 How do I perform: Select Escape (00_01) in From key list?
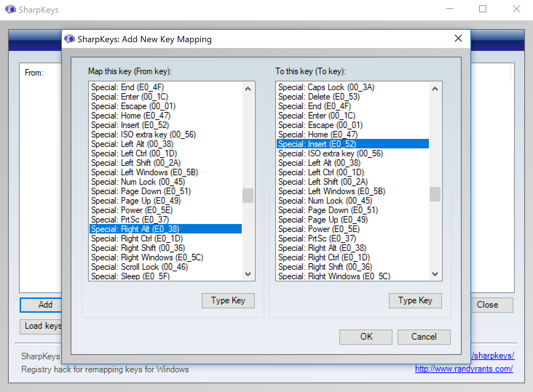(x=166, y=106)
